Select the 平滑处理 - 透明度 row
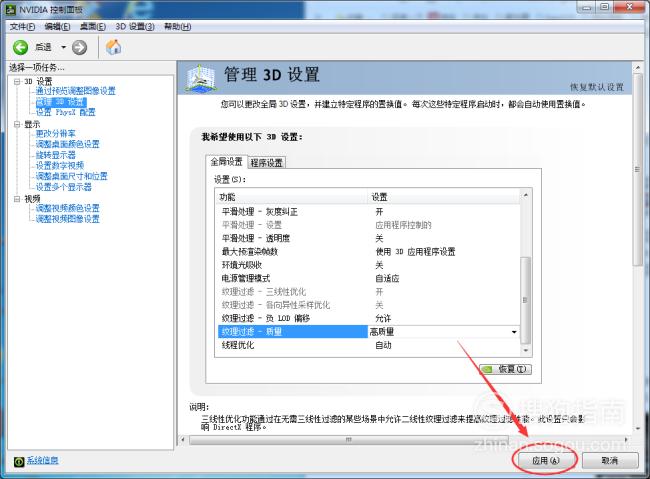 (368, 238)
